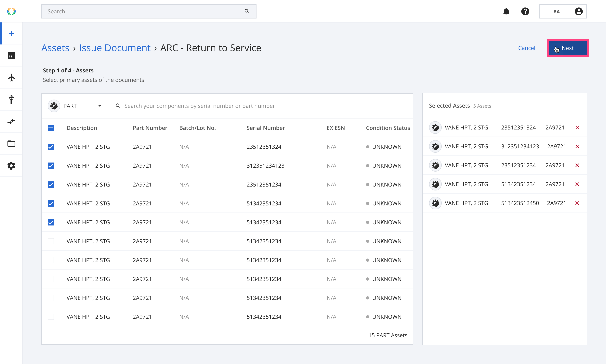Click the component part icon in filter
The width and height of the screenshot is (606, 364).
tap(54, 105)
